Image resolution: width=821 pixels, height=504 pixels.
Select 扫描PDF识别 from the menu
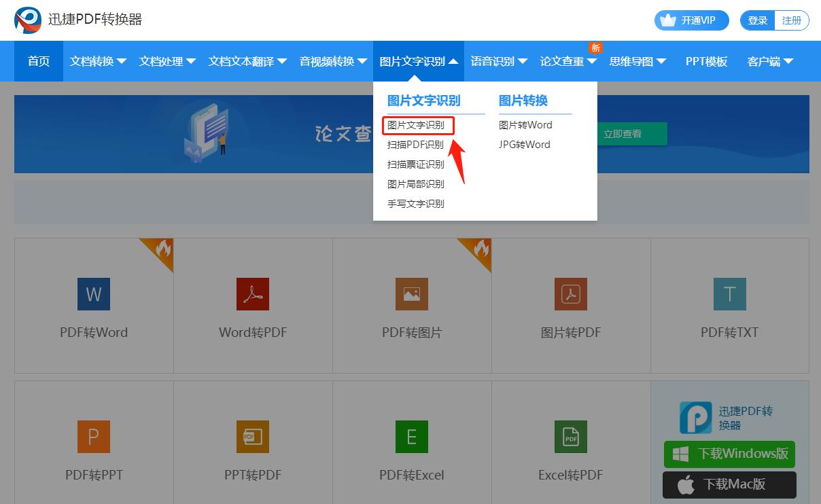[417, 145]
